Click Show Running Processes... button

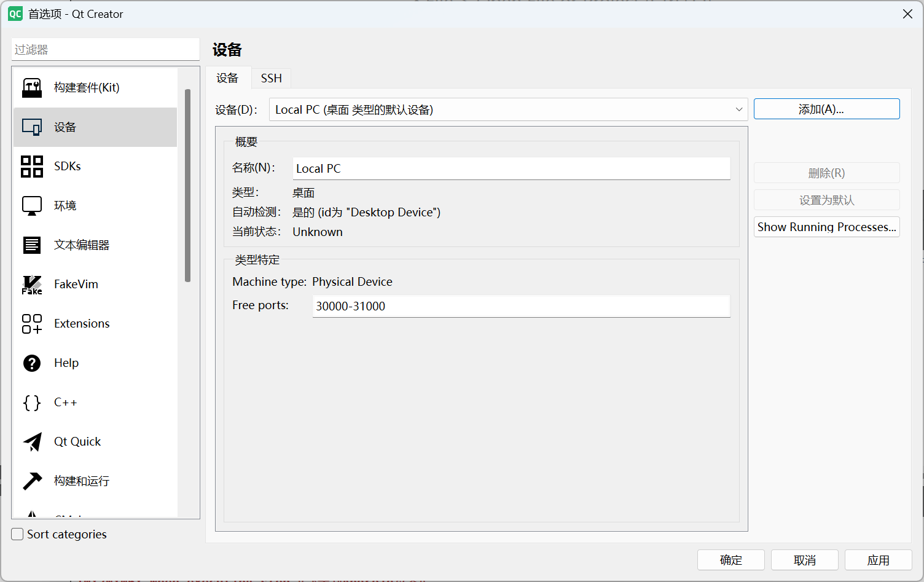coord(826,227)
